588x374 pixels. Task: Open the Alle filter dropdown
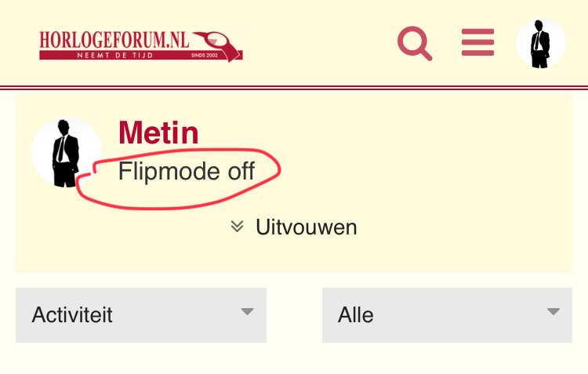coord(447,315)
